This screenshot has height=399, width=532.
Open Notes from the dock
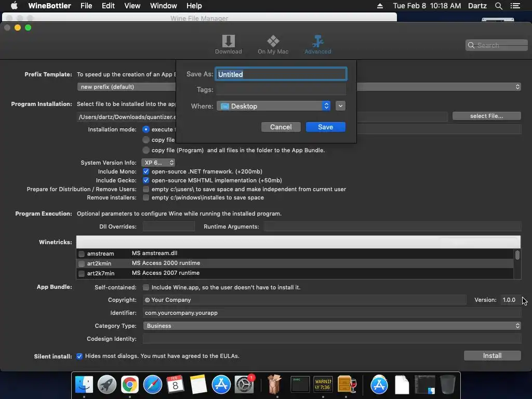pos(198,384)
